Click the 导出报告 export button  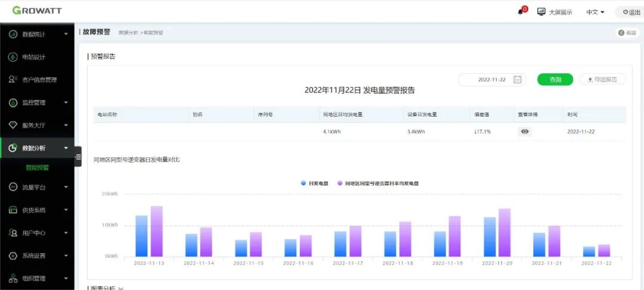click(x=602, y=80)
